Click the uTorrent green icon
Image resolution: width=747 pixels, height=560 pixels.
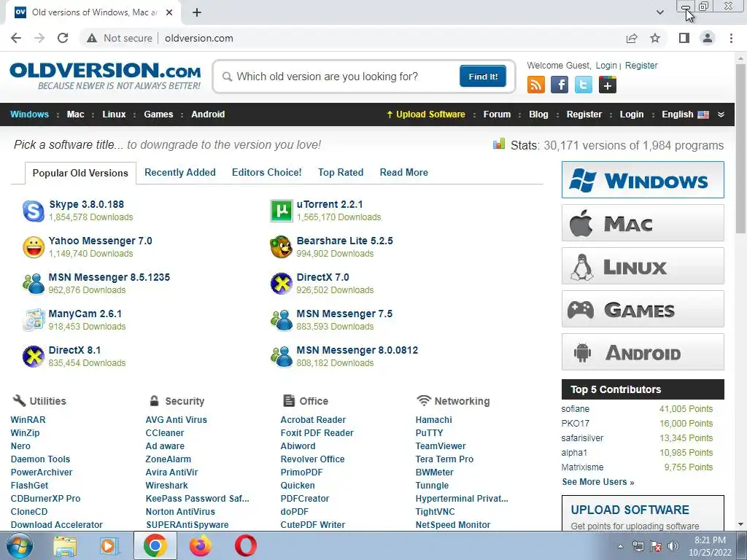pyautogui.click(x=281, y=211)
